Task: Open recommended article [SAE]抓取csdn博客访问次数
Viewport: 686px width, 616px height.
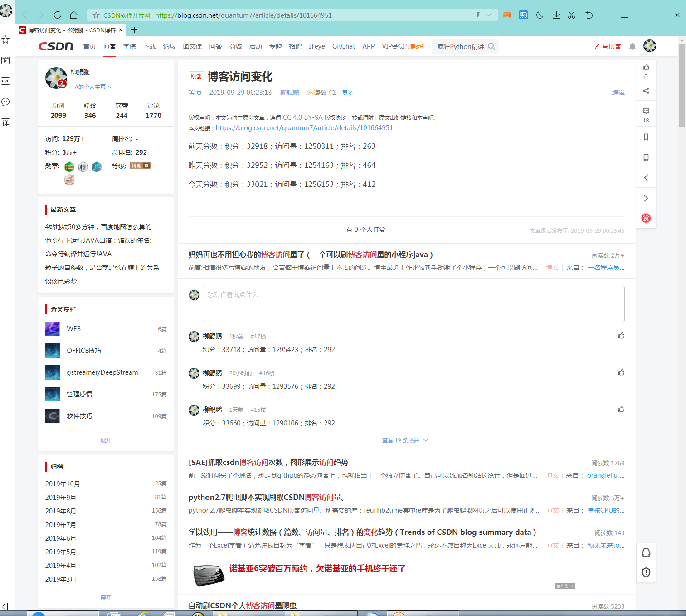Action: pyautogui.click(x=268, y=462)
